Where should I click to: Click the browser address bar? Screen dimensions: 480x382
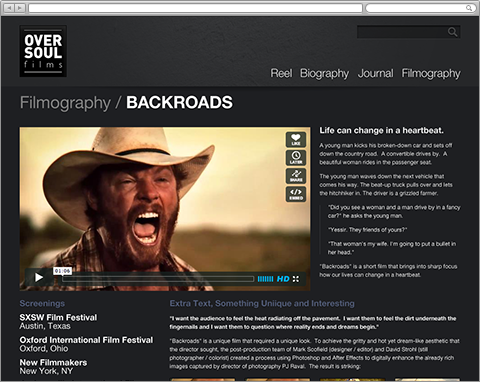(195, 8)
